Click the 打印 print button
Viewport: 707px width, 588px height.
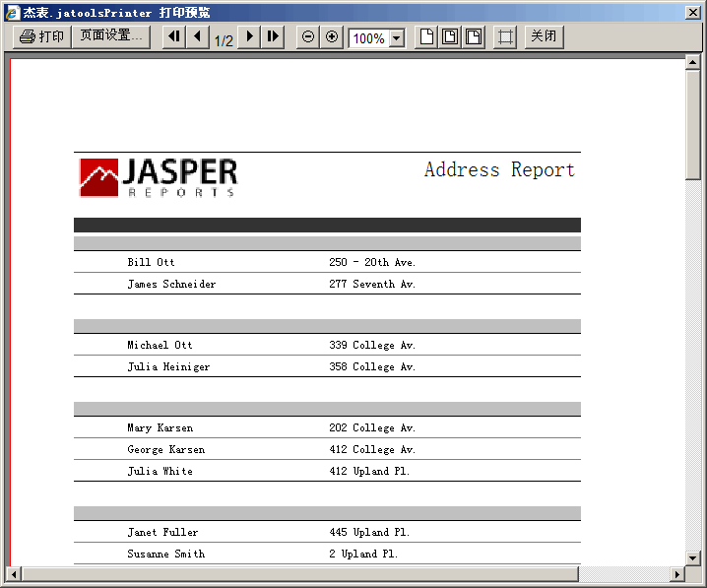click(x=42, y=36)
